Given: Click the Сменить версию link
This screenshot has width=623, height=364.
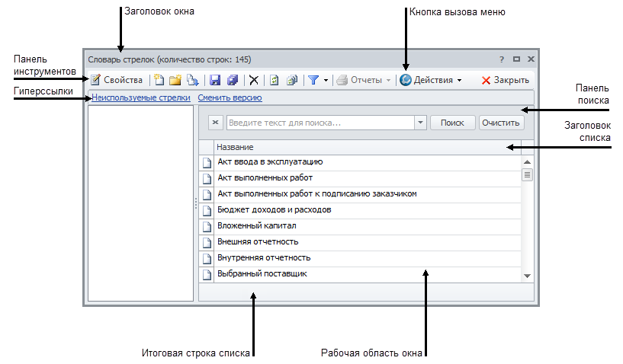Looking at the screenshot, I should (230, 97).
